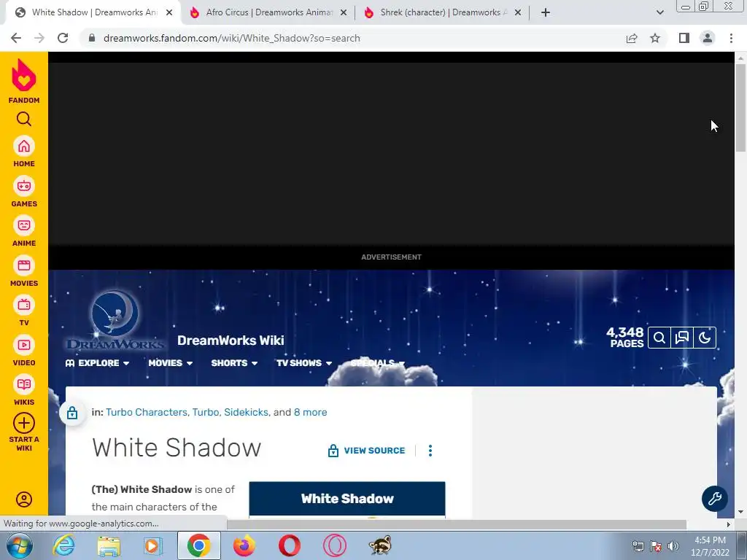Show 8 more categories
Viewport: 747px width, 560px height.
(310, 413)
